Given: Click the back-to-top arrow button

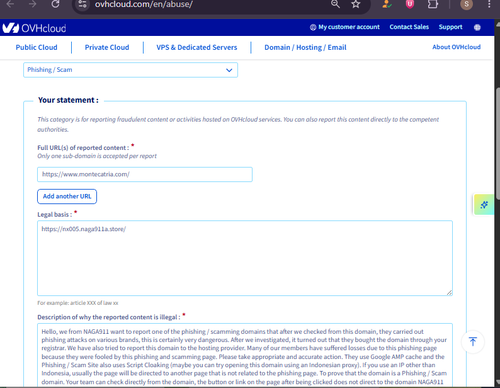Looking at the screenshot, I should click(473, 341).
